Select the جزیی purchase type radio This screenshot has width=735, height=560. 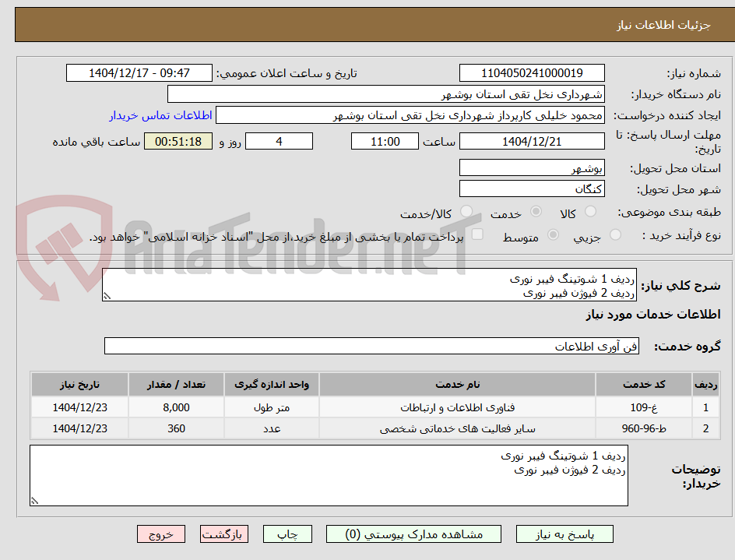615,234
